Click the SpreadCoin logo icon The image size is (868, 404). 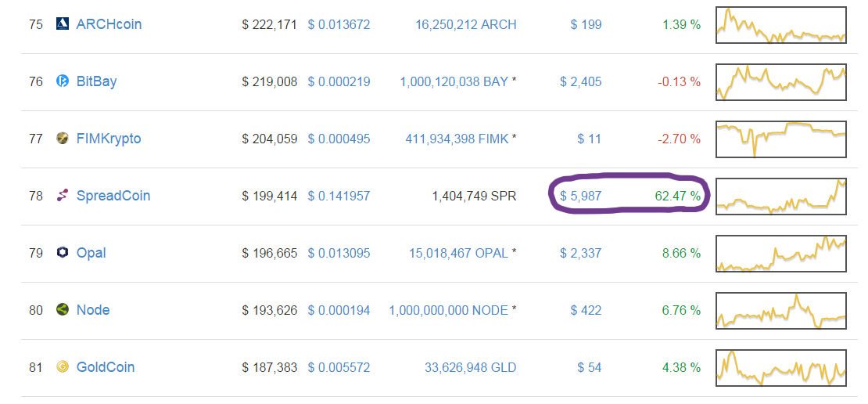point(63,196)
